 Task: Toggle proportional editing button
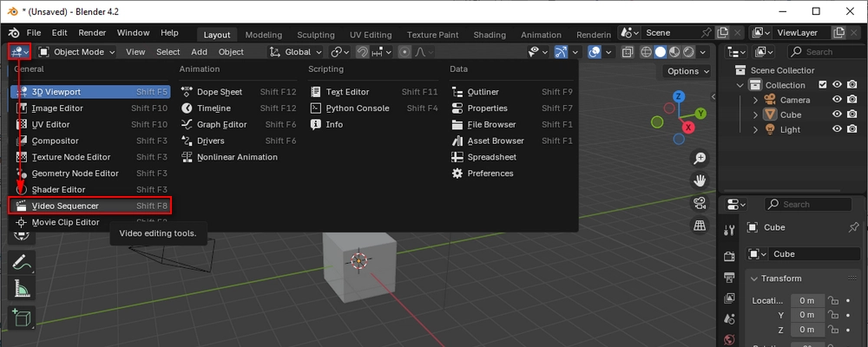tap(404, 52)
